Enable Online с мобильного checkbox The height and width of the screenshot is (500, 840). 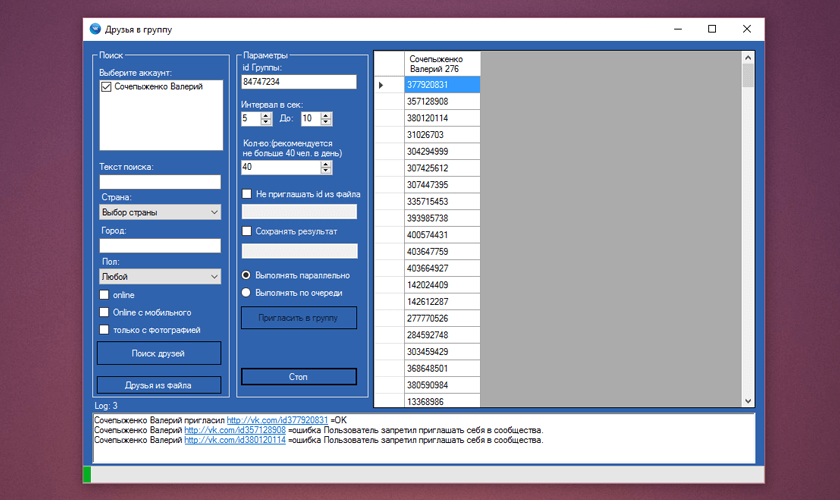(x=104, y=312)
